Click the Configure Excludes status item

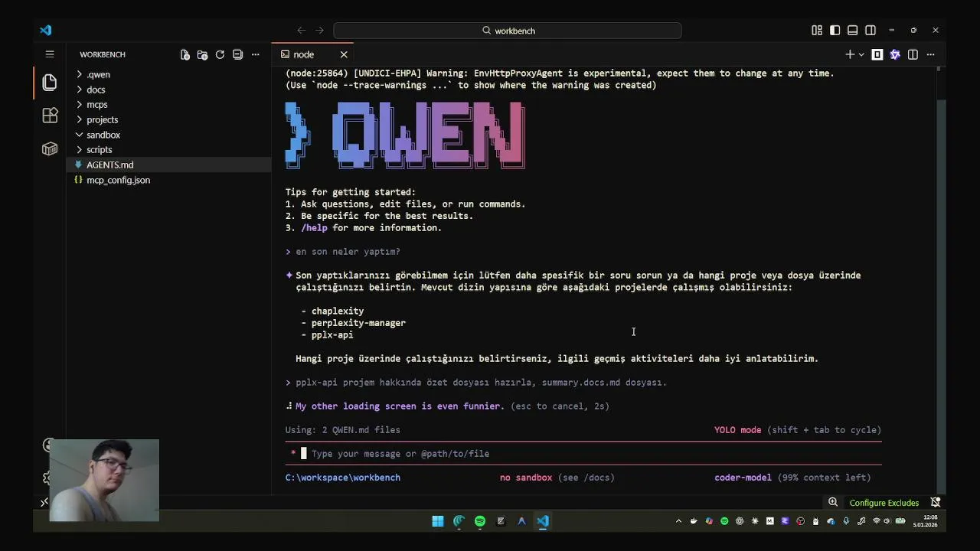pyautogui.click(x=884, y=503)
